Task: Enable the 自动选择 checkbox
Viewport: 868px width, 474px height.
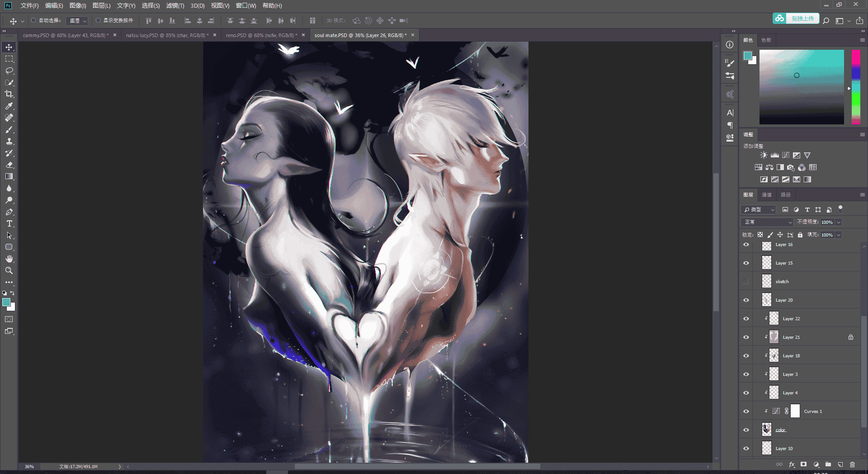Action: (33, 20)
